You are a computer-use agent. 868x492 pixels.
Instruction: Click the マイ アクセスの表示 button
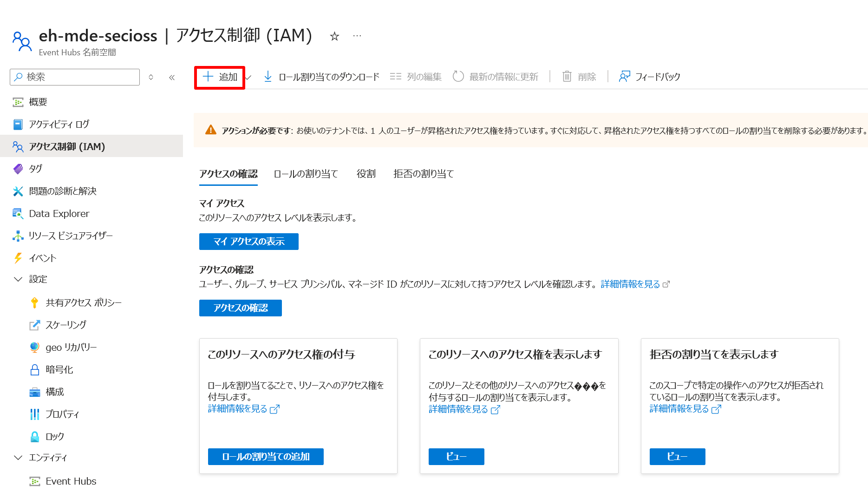point(249,242)
